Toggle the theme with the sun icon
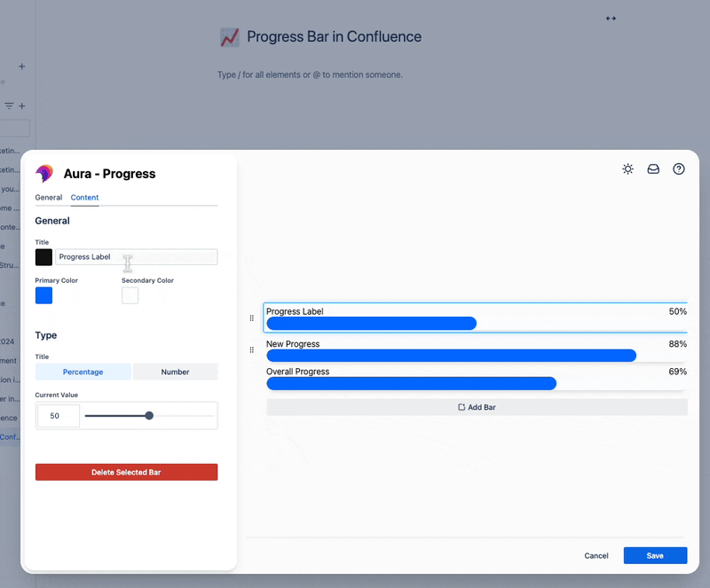 click(628, 169)
